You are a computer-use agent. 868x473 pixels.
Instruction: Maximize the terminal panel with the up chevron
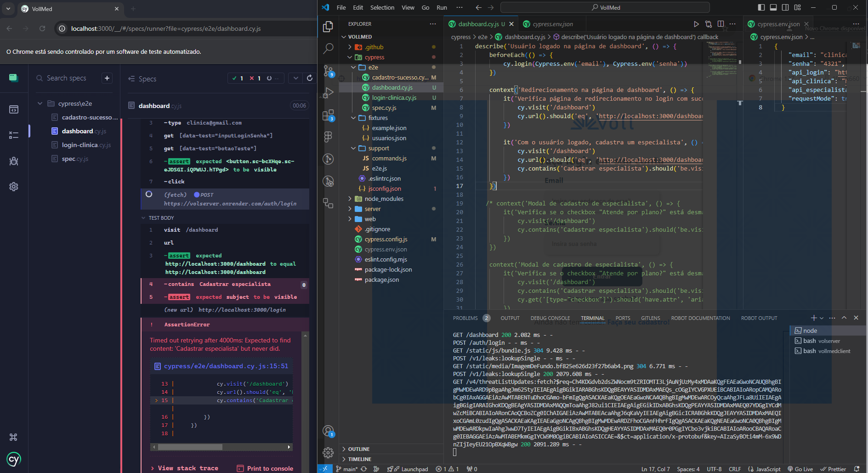tap(844, 318)
